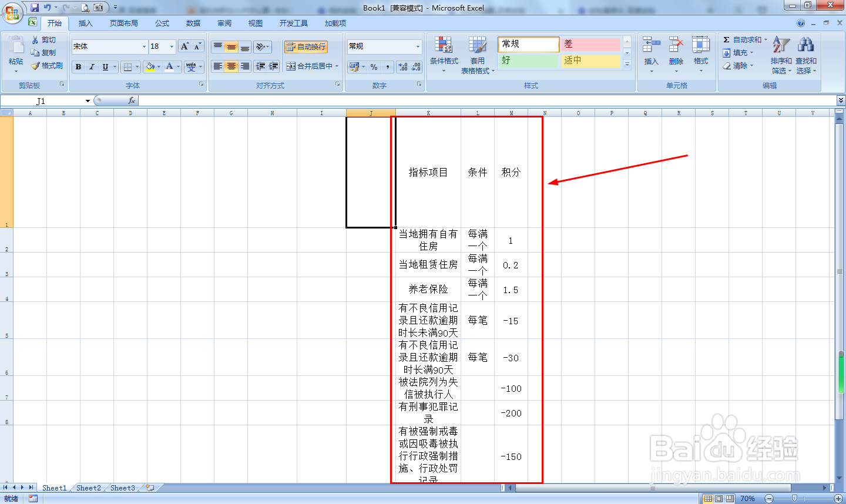Open Find and Select menu
This screenshot has width=846, height=504.
pyautogui.click(x=806, y=54)
